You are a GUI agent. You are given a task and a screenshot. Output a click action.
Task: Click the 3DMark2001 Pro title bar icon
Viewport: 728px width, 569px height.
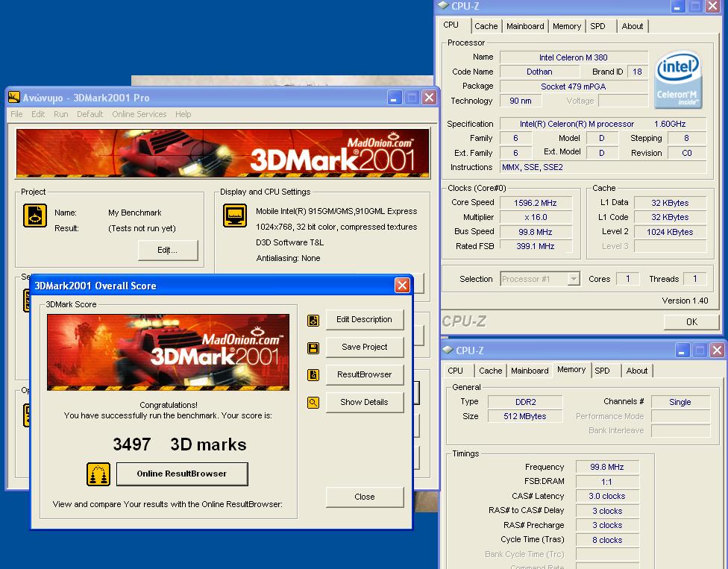pyautogui.click(x=14, y=98)
